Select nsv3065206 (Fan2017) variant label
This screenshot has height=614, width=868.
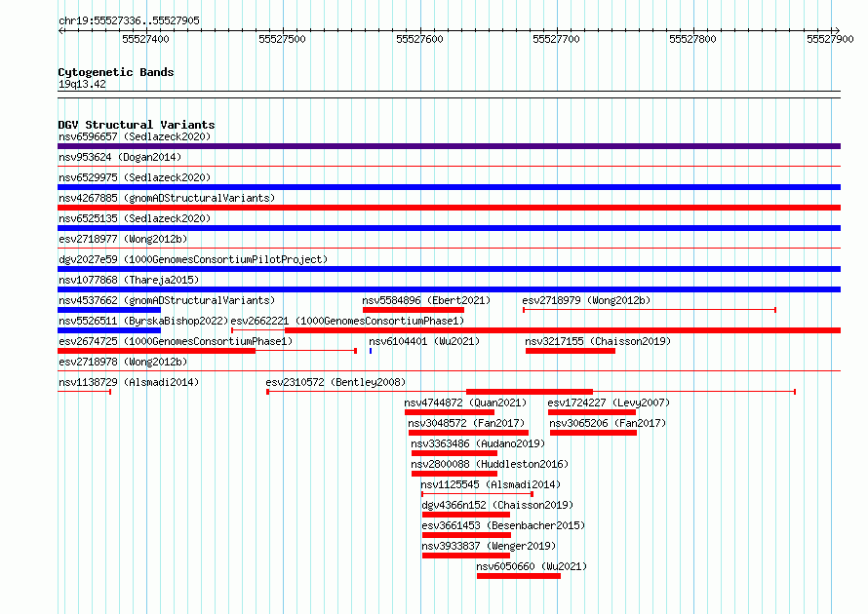point(608,423)
